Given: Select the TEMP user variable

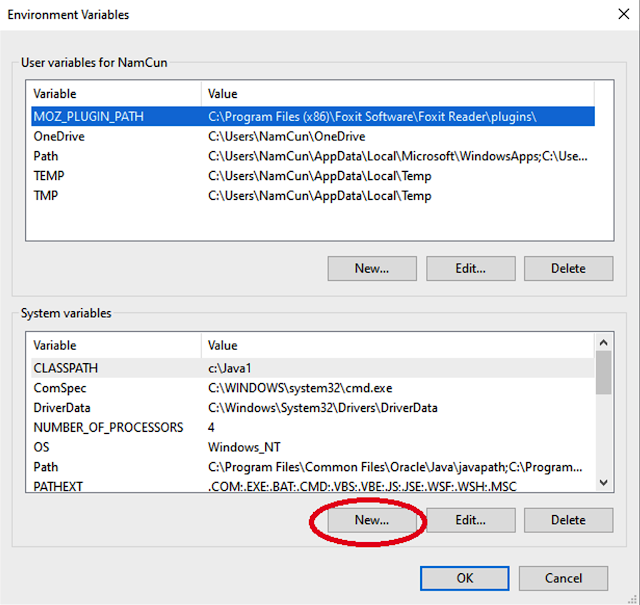Looking at the screenshot, I should (313, 176).
